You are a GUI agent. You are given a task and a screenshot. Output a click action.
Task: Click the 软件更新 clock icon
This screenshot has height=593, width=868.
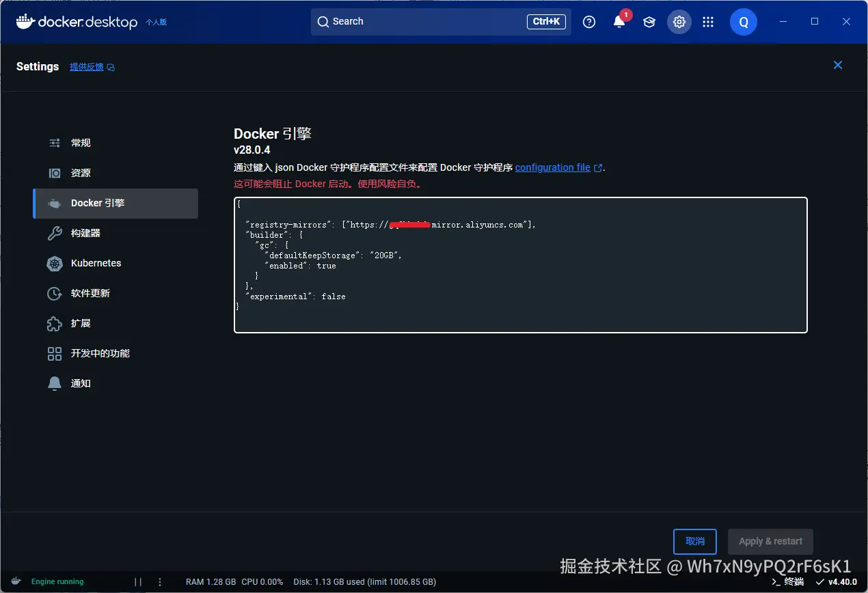click(x=54, y=293)
